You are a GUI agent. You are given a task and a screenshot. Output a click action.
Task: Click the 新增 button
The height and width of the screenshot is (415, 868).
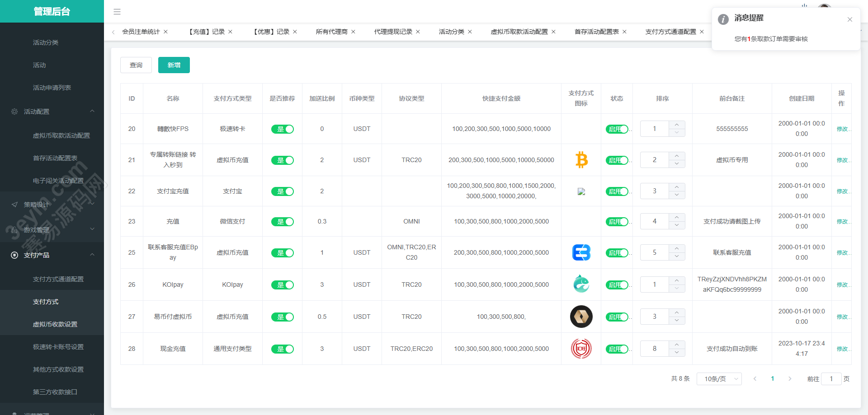click(x=174, y=65)
